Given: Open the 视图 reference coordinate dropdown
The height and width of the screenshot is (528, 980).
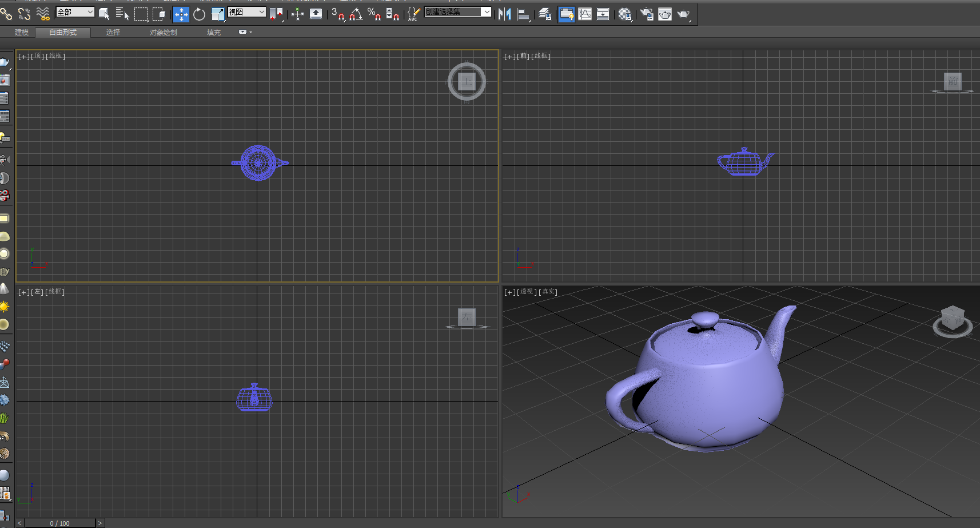Looking at the screenshot, I should point(246,12).
